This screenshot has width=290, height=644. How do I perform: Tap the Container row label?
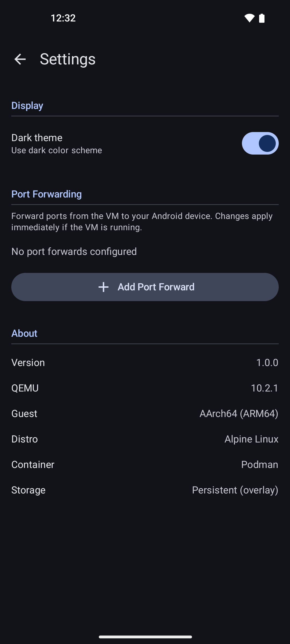33,464
